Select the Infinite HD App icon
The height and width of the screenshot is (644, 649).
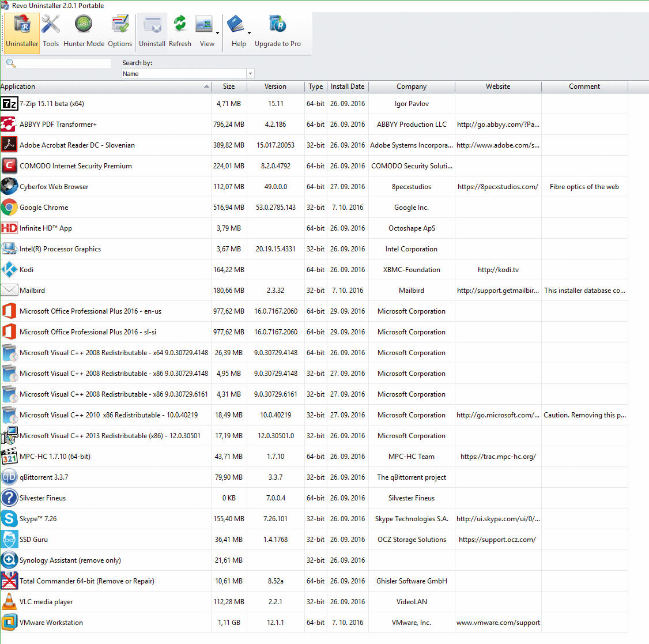[9, 228]
